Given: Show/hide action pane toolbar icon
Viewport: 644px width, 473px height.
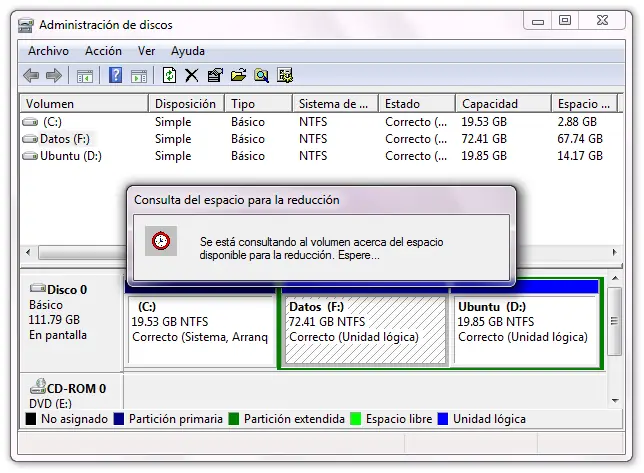Looking at the screenshot, I should click(139, 76).
